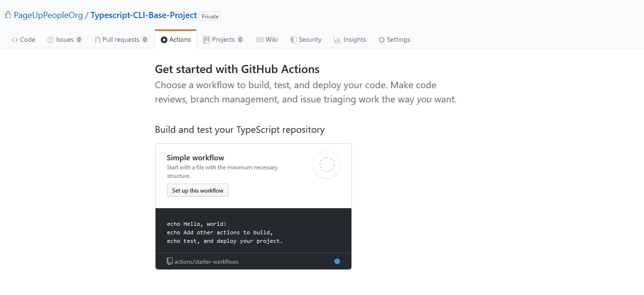Screen dimensions: 644x295
Task: Click the blue language dot on the workflow card
Action: pos(337,261)
